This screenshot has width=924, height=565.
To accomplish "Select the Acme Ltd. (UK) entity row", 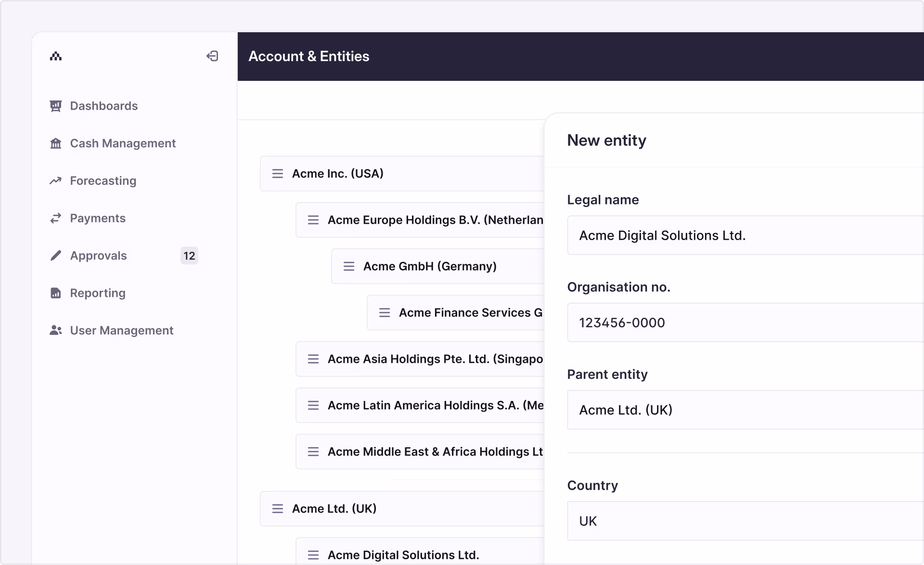I will point(402,509).
